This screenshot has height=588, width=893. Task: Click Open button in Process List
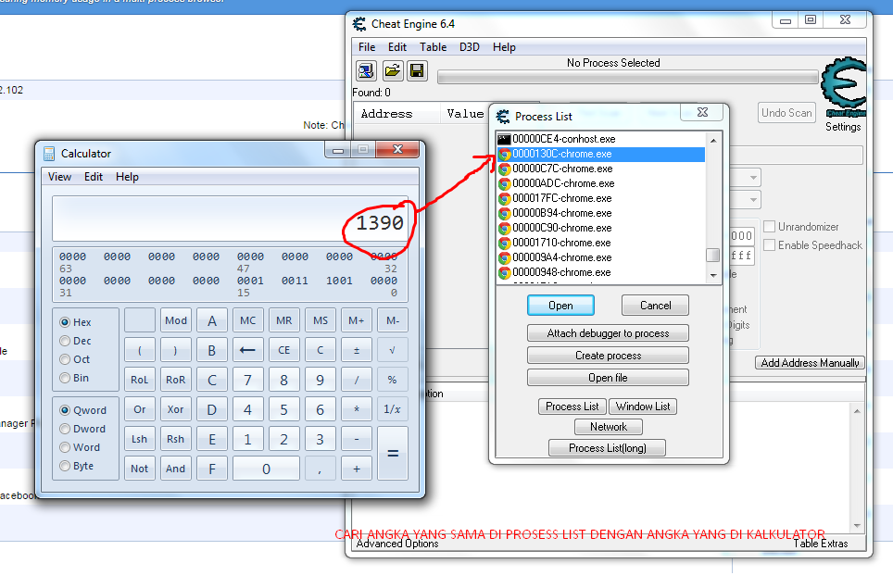pyautogui.click(x=561, y=306)
